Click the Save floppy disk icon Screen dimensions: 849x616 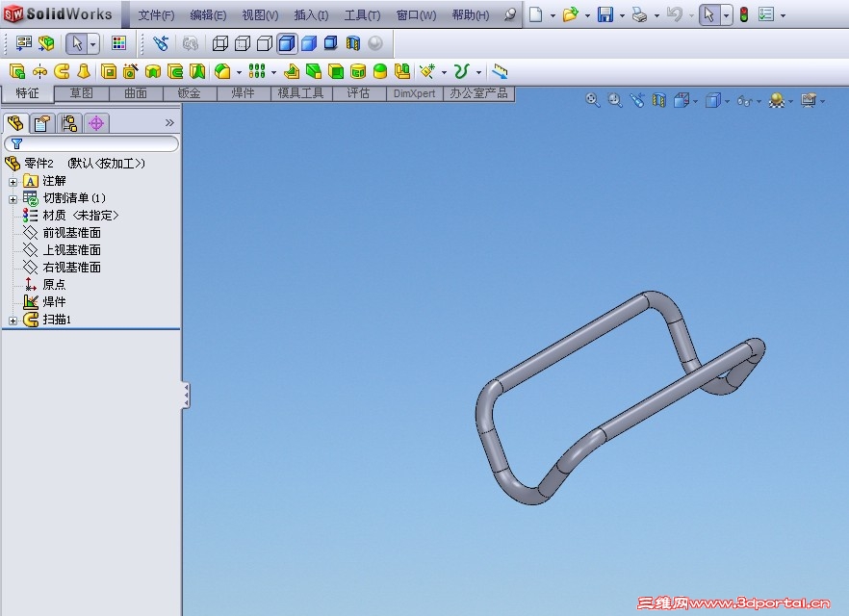tap(605, 14)
